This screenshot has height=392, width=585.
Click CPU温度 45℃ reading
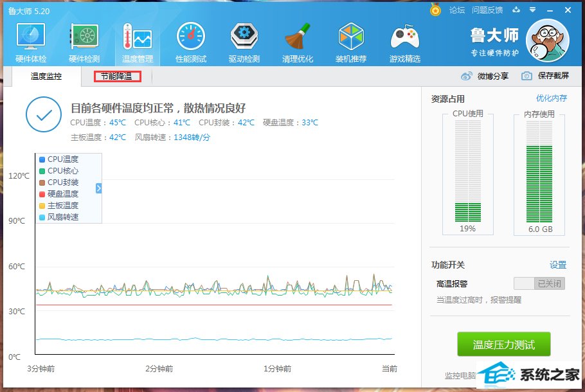click(98, 123)
